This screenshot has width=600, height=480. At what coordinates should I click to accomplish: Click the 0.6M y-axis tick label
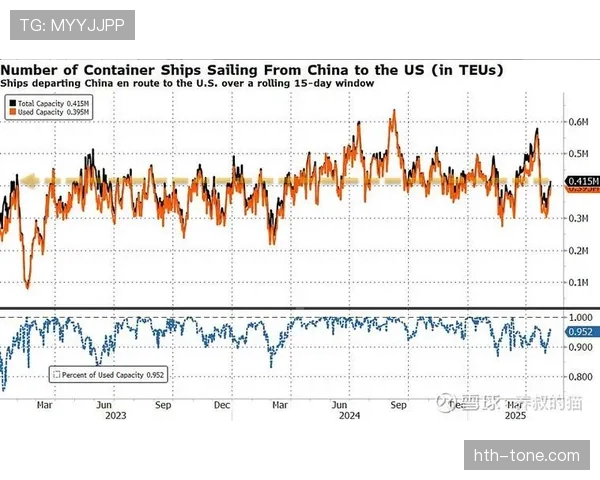tap(581, 122)
